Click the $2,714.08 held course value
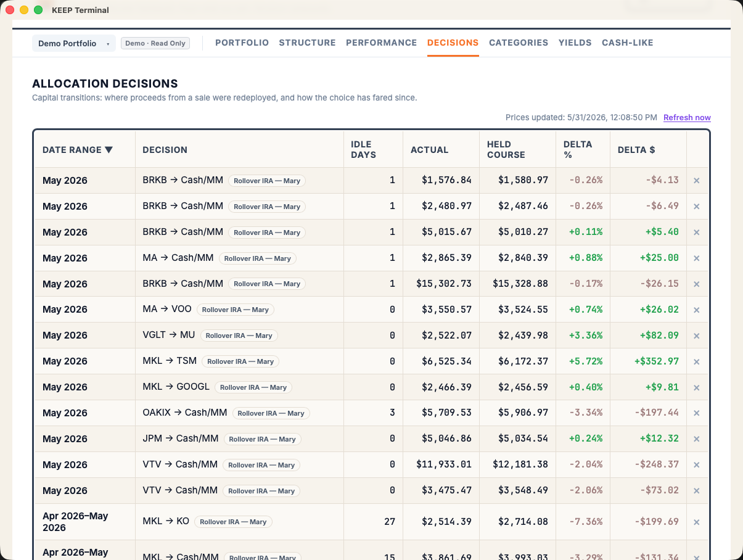Viewport: 743px width, 560px height. pyautogui.click(x=523, y=522)
